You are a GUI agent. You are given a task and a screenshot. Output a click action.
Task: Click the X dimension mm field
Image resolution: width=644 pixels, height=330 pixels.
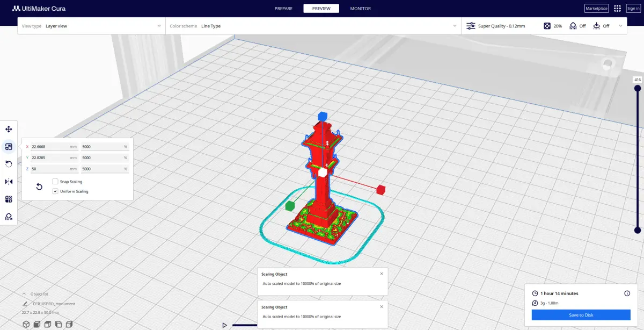pos(55,147)
